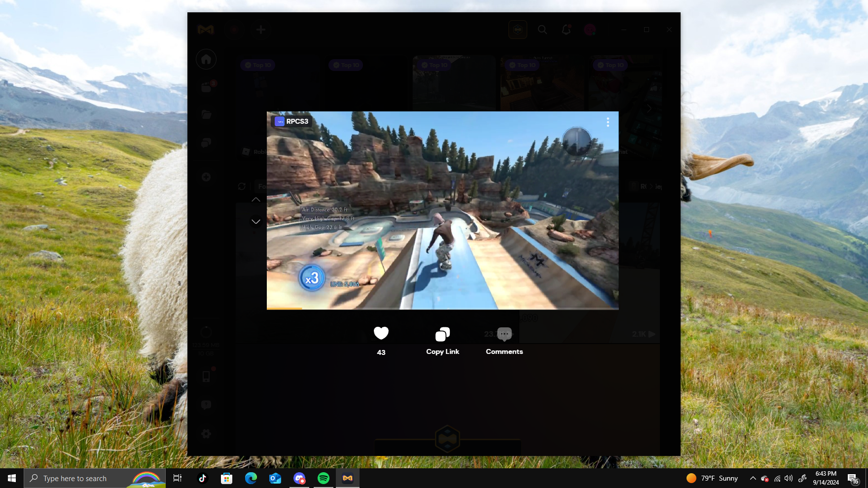This screenshot has width=868, height=488.
Task: Click the Copy Link icon
Action: [x=442, y=334]
